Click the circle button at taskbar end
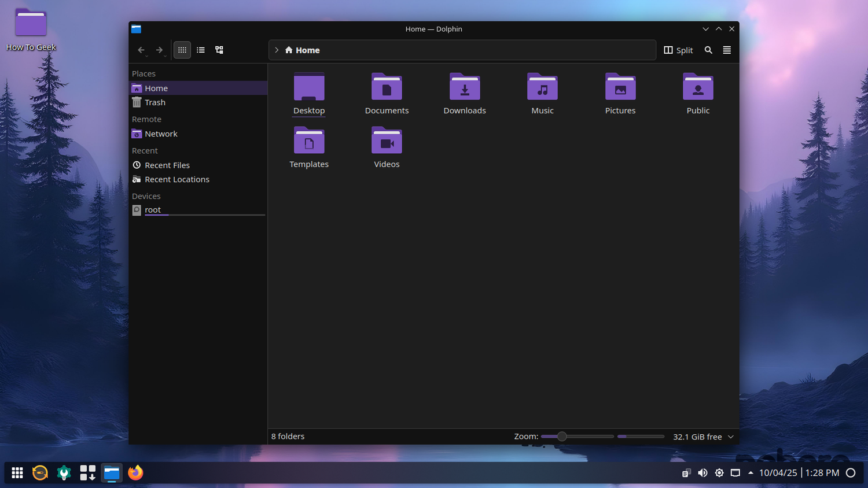 coord(851,473)
